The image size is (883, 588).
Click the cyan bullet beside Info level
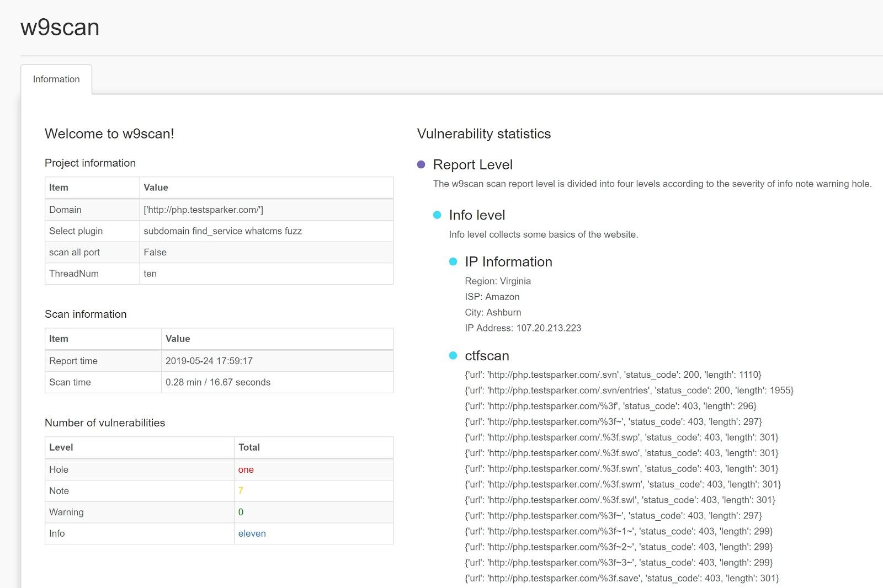437,215
